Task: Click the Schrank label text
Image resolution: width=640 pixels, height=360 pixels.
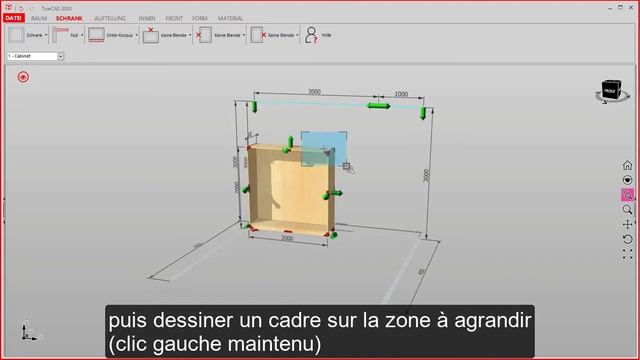Action: click(34, 35)
